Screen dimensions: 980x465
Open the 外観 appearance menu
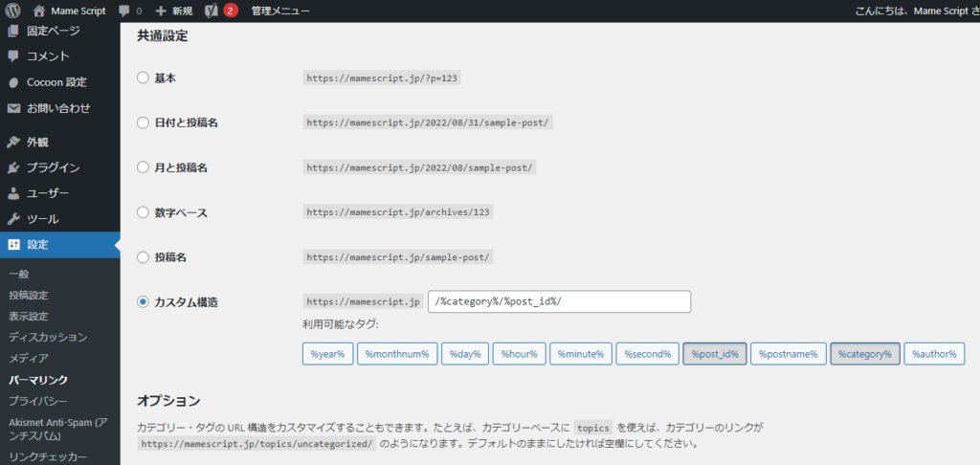(37, 142)
